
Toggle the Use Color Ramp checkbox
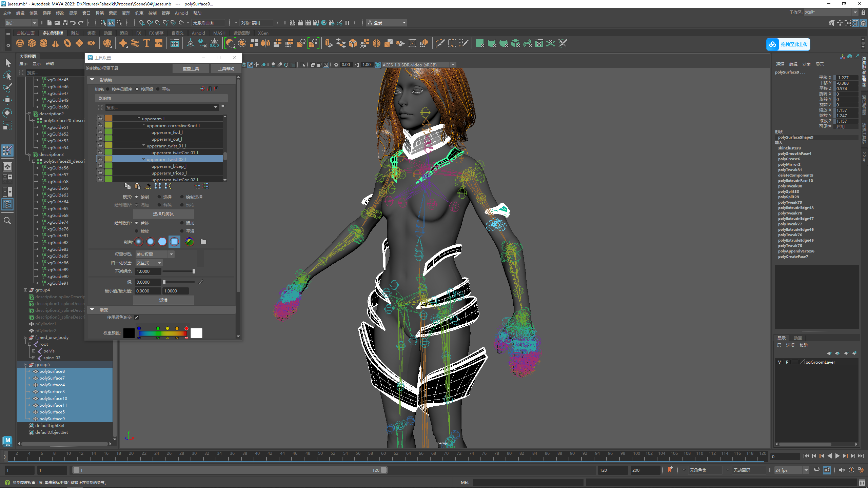(x=136, y=318)
